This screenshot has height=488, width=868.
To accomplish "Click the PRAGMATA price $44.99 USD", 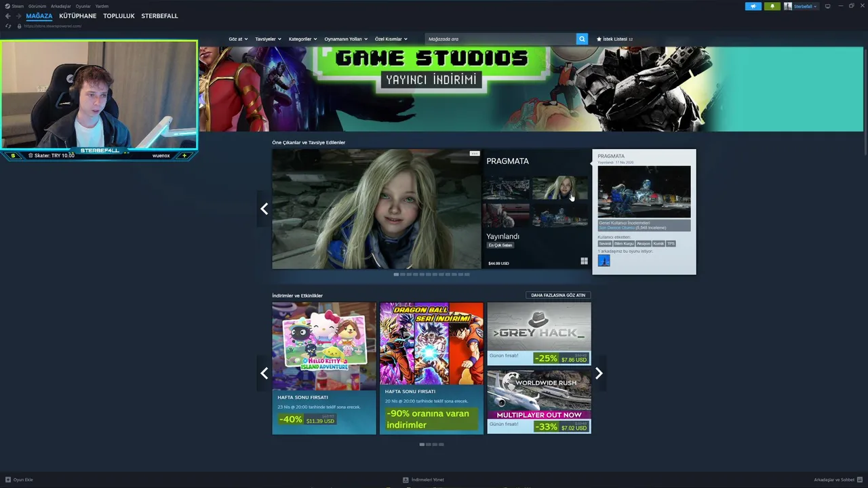I will (x=498, y=263).
